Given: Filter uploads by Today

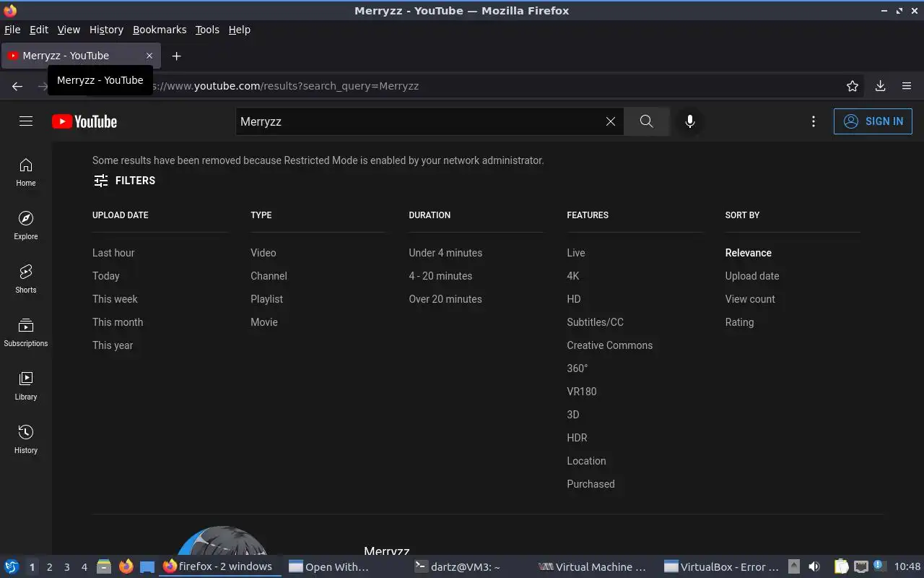Looking at the screenshot, I should [106, 276].
